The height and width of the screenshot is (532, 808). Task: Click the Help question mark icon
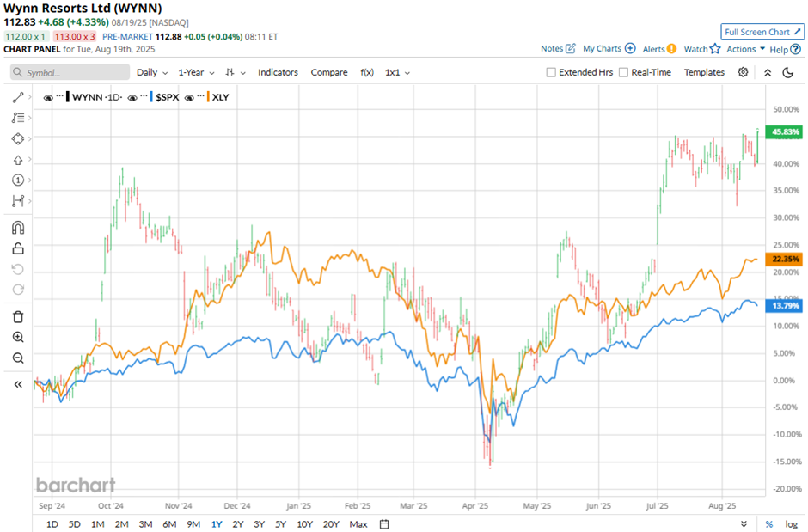click(796, 50)
